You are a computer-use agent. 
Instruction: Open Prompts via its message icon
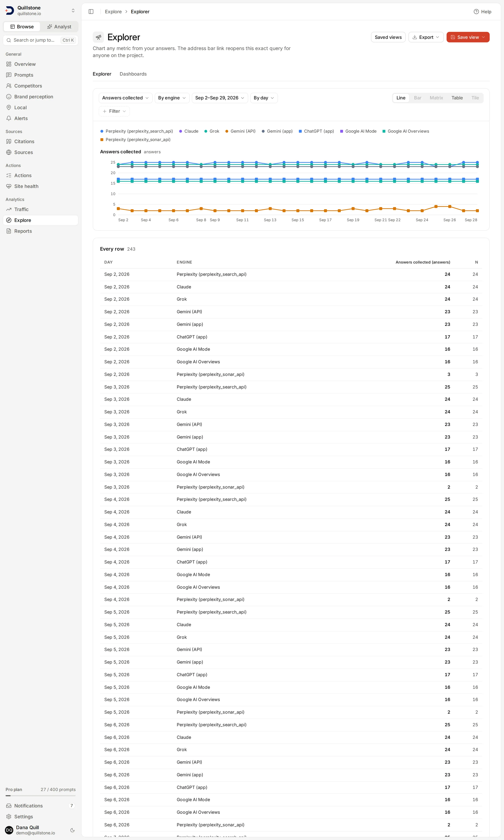tap(9, 75)
